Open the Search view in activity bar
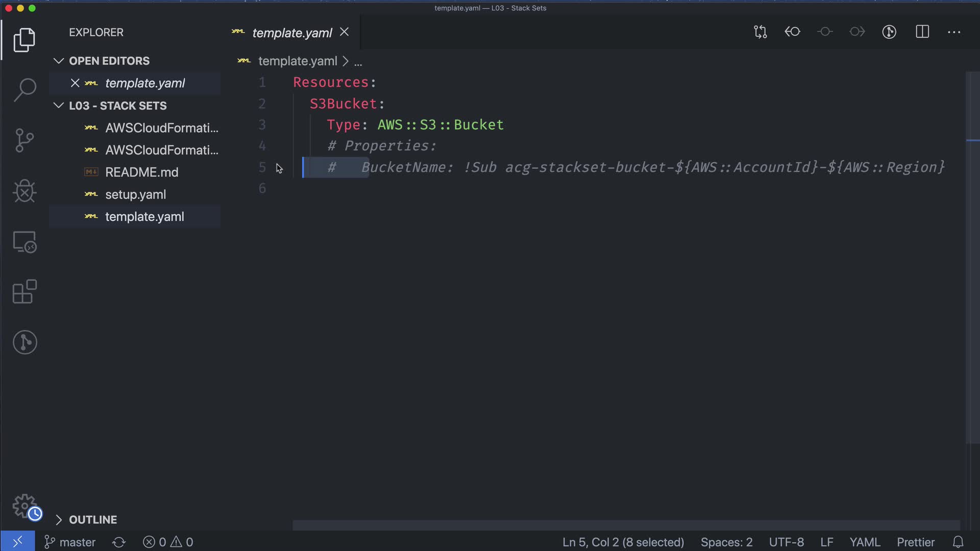The width and height of the screenshot is (980, 551). coord(24,90)
